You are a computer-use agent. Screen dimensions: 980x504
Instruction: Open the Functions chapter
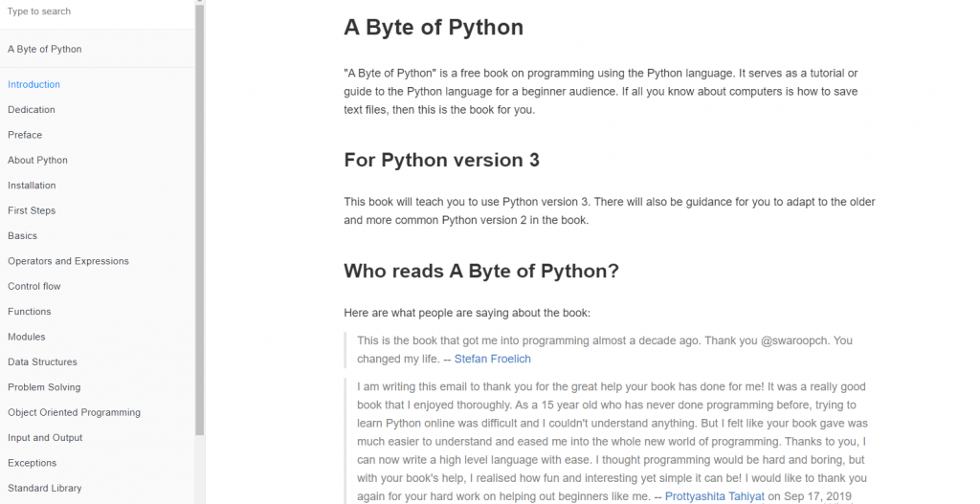30,312
